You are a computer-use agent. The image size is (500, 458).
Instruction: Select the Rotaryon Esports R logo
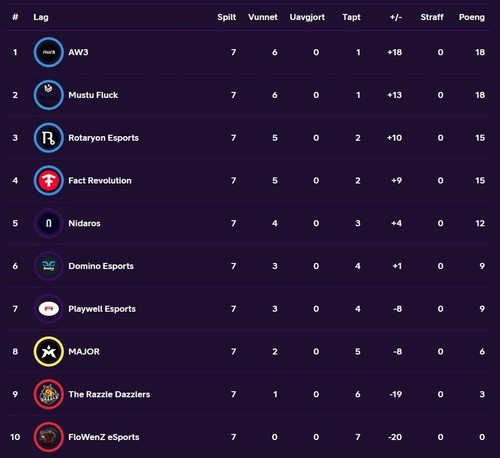point(49,138)
